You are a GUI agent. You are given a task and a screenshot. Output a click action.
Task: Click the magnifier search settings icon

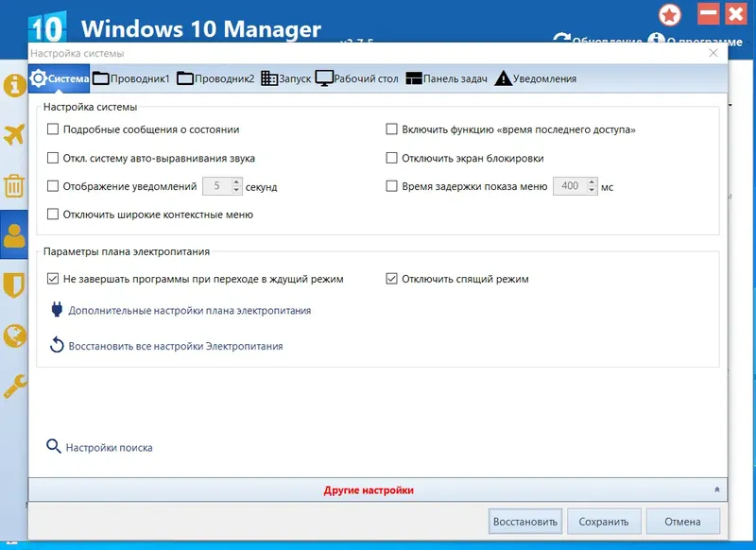pos(54,446)
